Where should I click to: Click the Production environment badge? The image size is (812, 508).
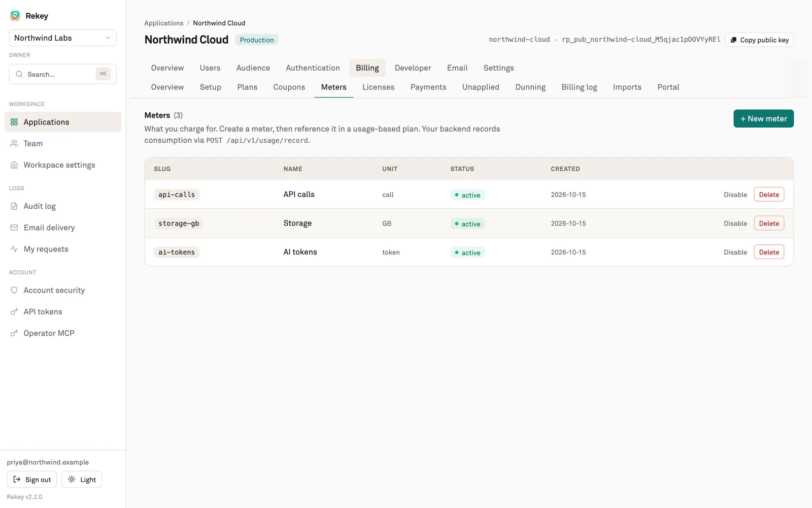coord(256,40)
